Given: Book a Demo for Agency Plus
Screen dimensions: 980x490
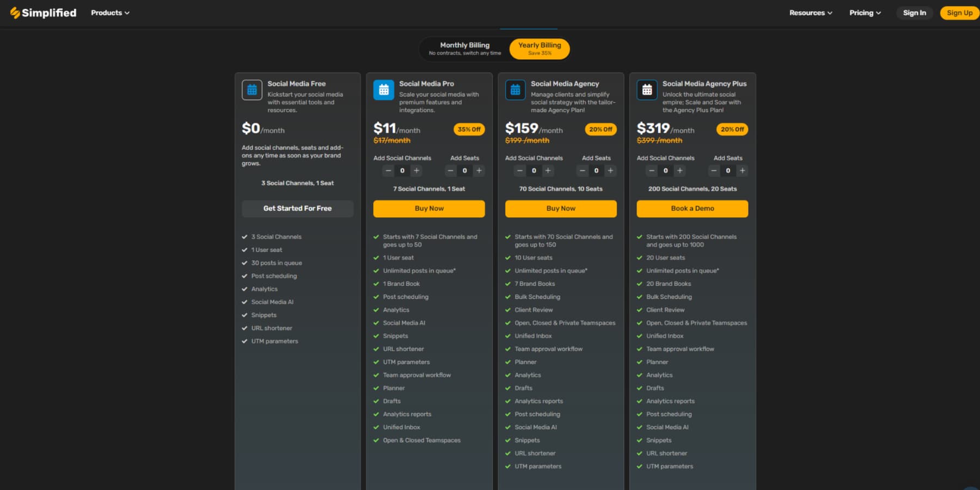Looking at the screenshot, I should tap(692, 209).
